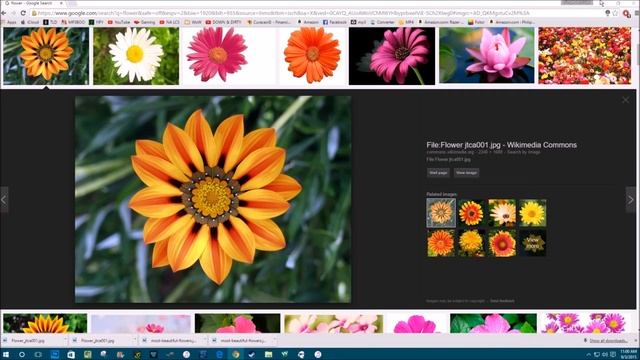The height and width of the screenshot is (360, 640).
Task: Open the mp3 bookmark
Action: tap(359, 22)
